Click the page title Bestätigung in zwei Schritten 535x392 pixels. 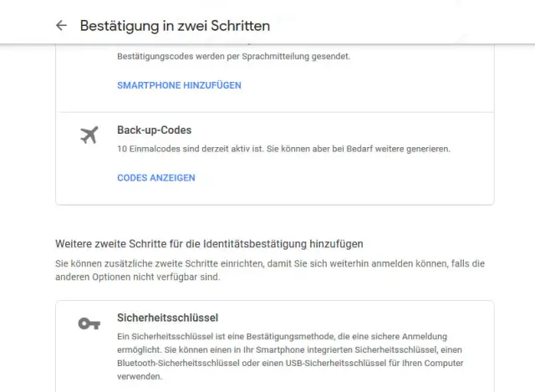coord(175,26)
